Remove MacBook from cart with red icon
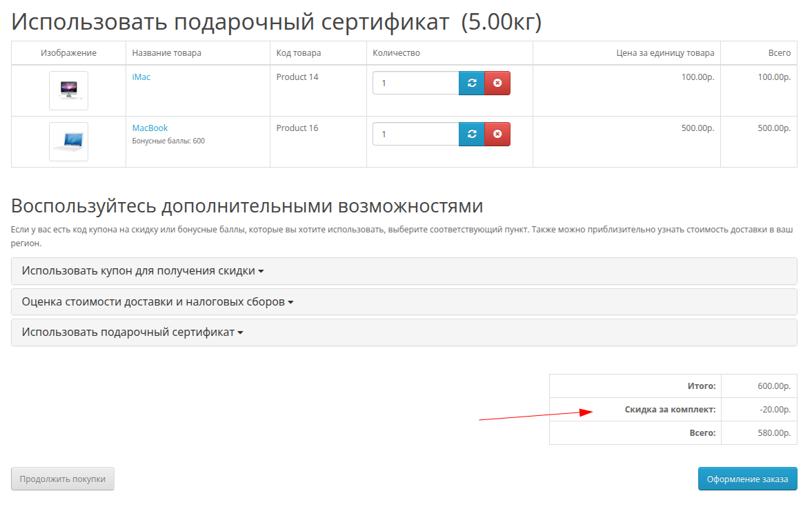The image size is (812, 509). pyautogui.click(x=497, y=134)
